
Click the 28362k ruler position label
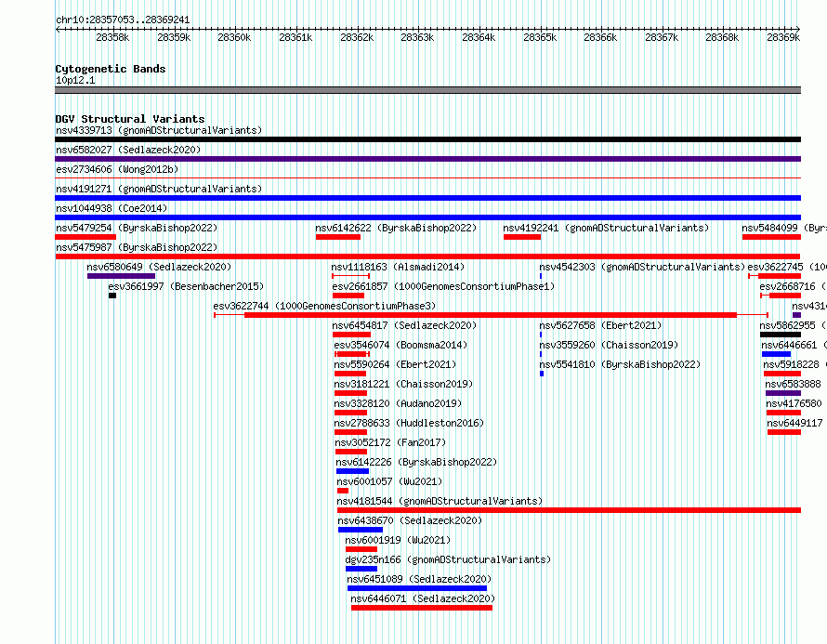click(x=357, y=37)
